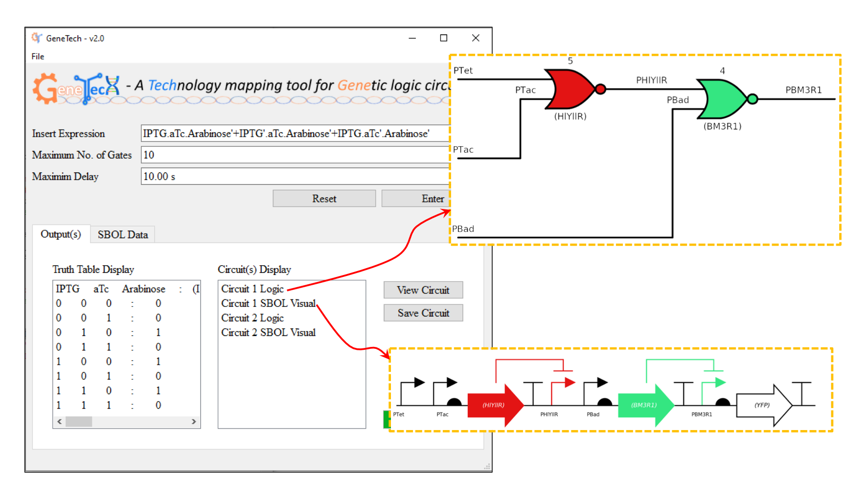Maximize the GeneTech window
The width and height of the screenshot is (868, 480).
click(x=444, y=38)
